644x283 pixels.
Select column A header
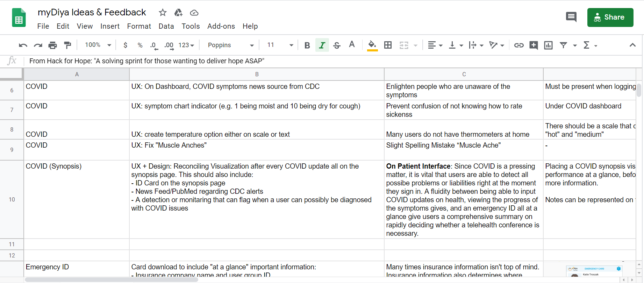click(77, 74)
